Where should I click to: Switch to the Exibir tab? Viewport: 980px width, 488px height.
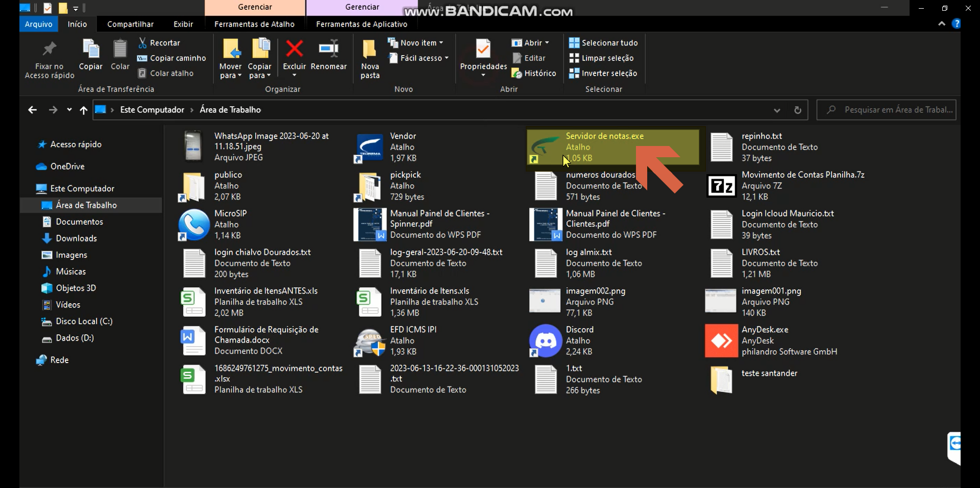click(x=183, y=24)
